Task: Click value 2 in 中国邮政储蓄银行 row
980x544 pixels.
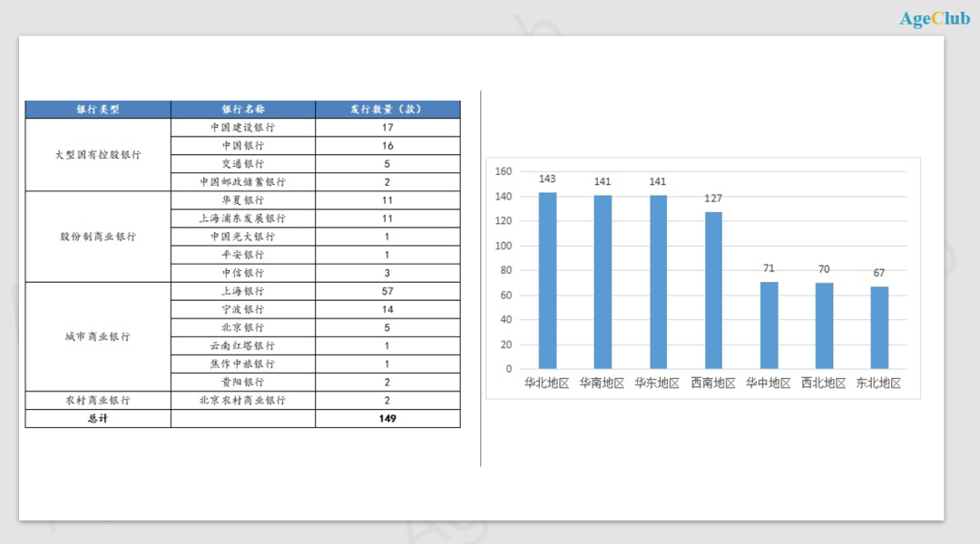Action: point(387,181)
